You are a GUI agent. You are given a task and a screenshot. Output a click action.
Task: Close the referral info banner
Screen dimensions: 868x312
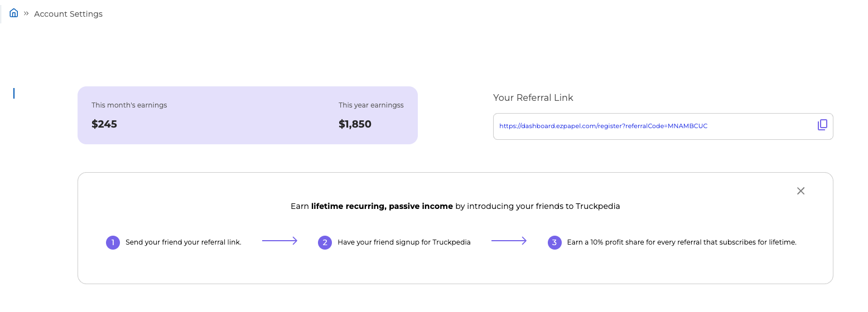[x=801, y=191]
